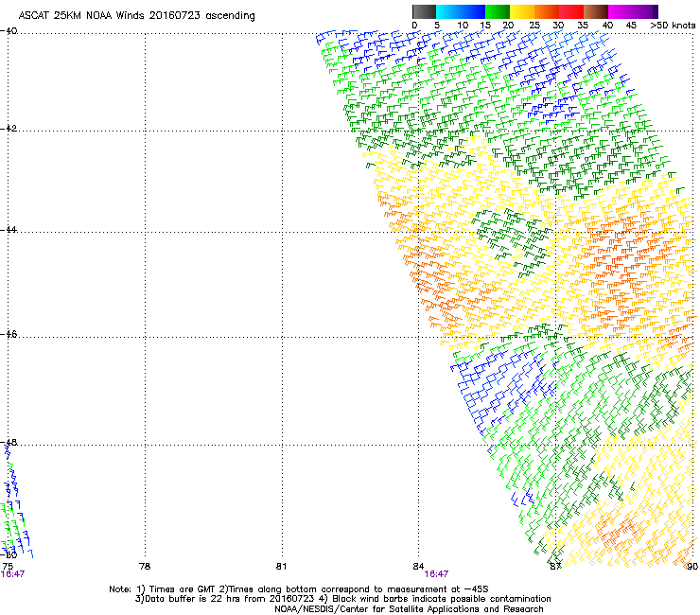Screen dimensions: 700x615
Task: Click the plot title 'ASCAT 25KM NOAA Winds 20160723 ascending'
Action: (x=136, y=16)
